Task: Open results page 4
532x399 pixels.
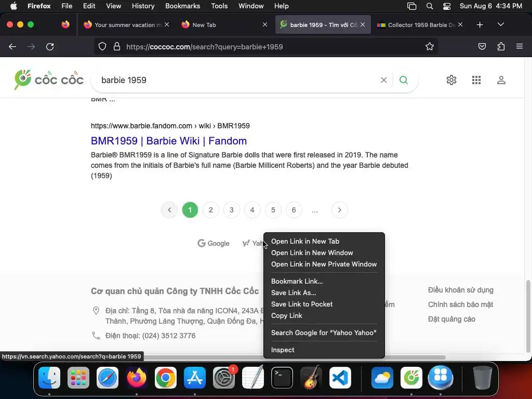Action: tap(252, 210)
